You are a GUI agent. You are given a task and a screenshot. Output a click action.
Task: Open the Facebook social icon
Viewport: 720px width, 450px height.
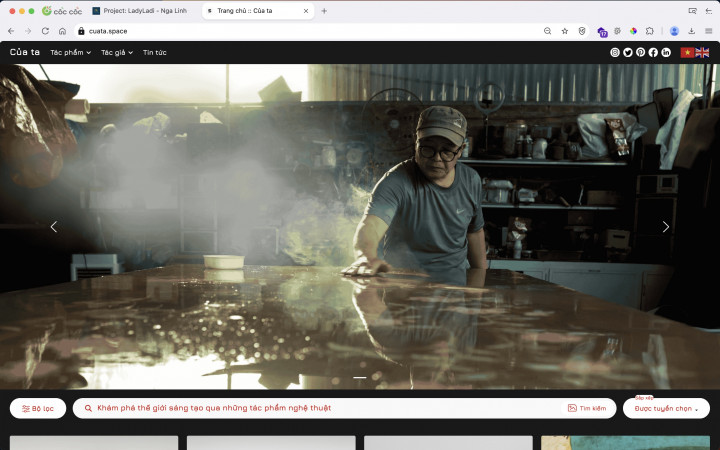click(x=653, y=52)
